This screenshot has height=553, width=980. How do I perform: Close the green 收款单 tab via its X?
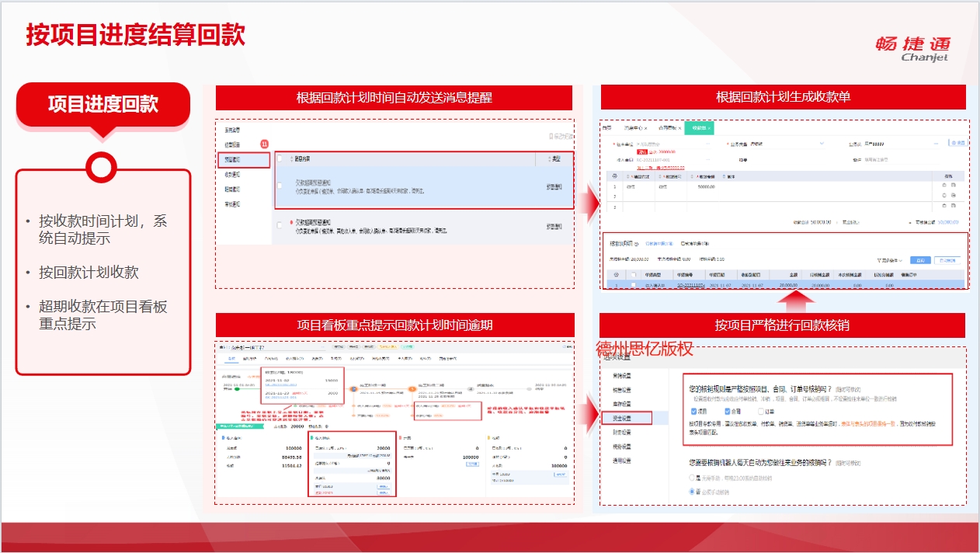click(x=708, y=127)
